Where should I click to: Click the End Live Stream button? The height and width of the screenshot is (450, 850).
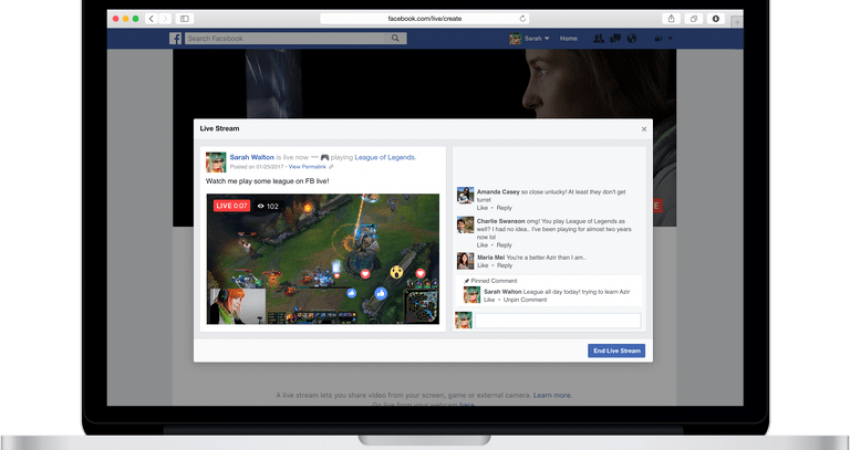point(616,351)
